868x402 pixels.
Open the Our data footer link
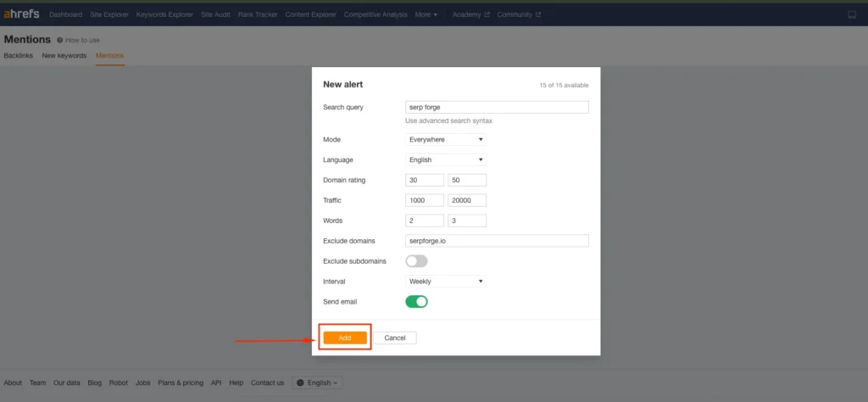tap(66, 382)
